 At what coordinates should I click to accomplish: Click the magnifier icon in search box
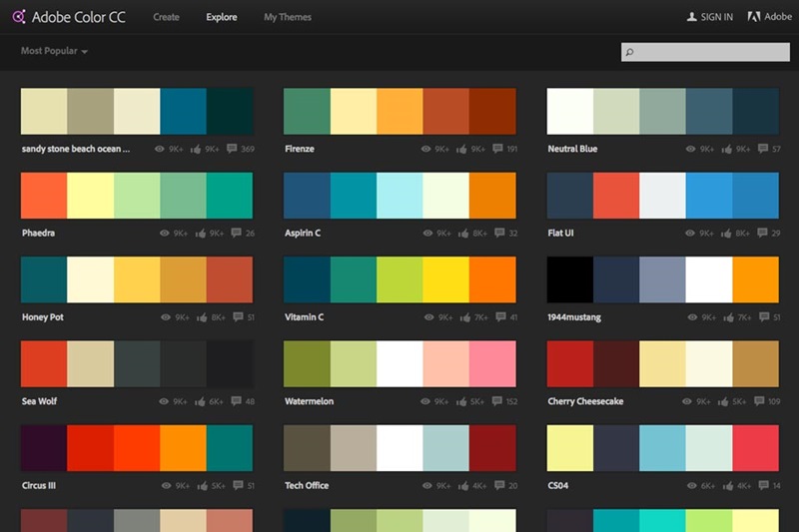pos(629,52)
